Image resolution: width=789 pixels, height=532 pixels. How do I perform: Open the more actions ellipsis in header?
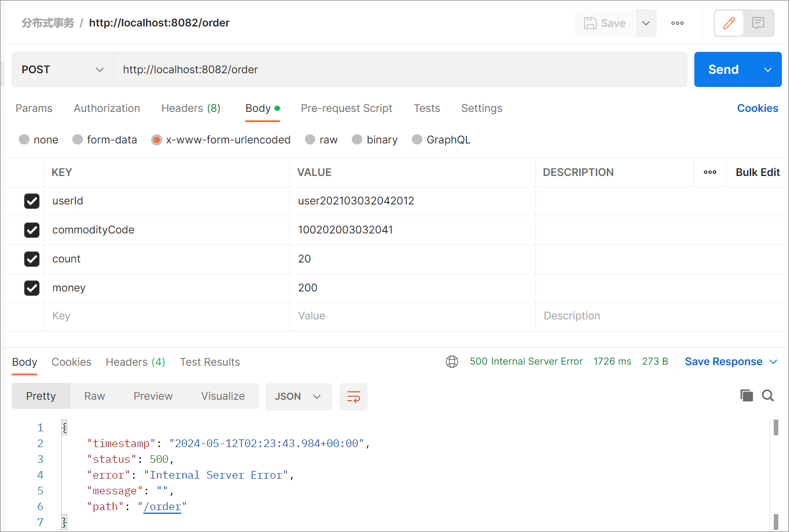[x=678, y=23]
